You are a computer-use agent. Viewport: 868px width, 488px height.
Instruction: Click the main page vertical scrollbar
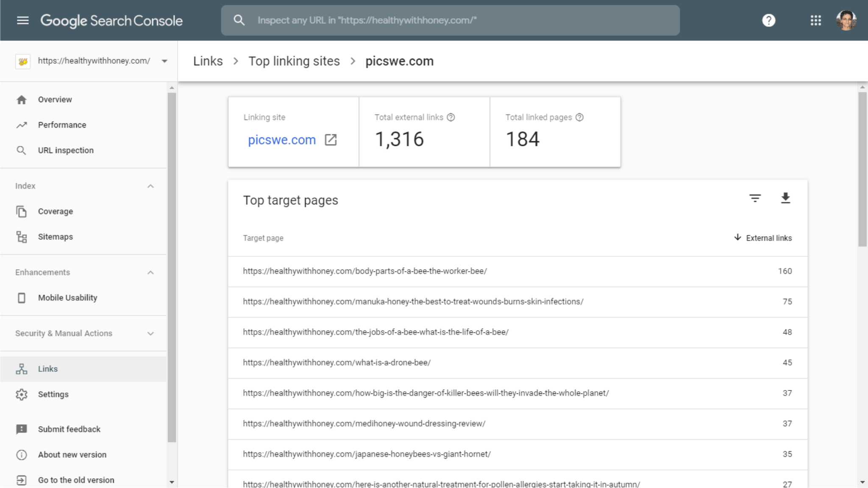(862, 169)
